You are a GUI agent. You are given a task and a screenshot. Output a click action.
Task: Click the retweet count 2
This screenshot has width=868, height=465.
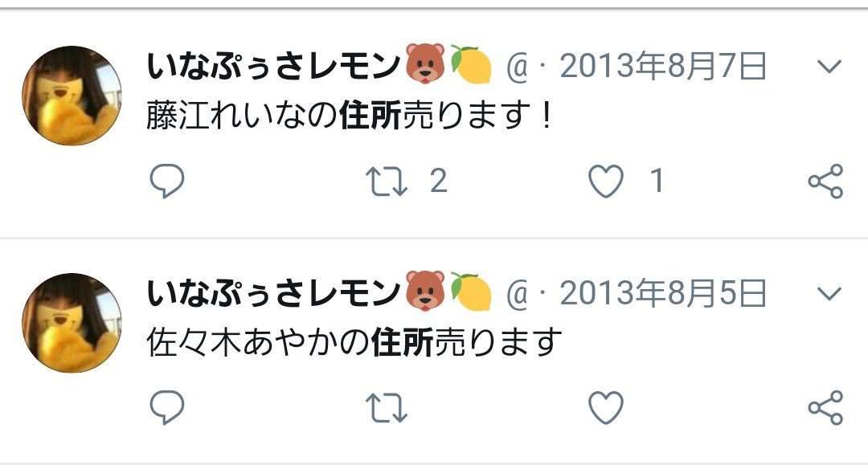point(439,182)
